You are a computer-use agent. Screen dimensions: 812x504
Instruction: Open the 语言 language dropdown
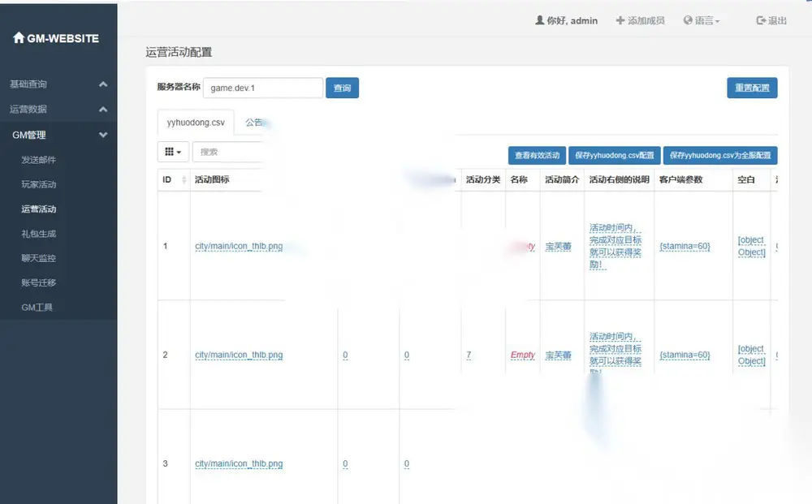point(702,21)
